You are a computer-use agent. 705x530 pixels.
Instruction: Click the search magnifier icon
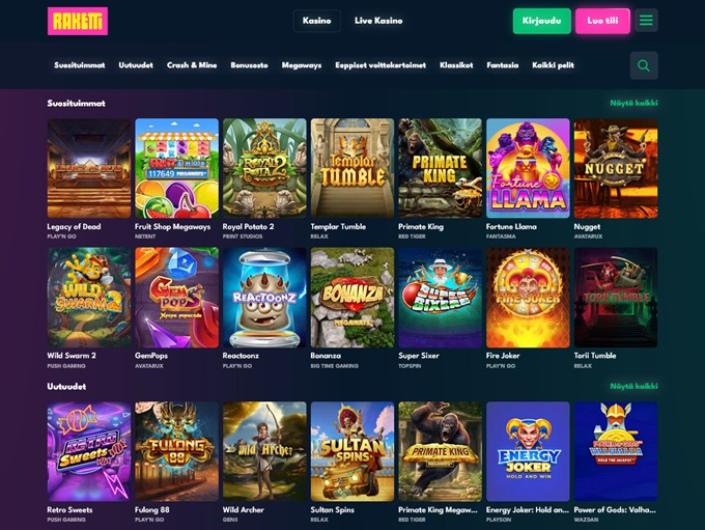pos(644,66)
